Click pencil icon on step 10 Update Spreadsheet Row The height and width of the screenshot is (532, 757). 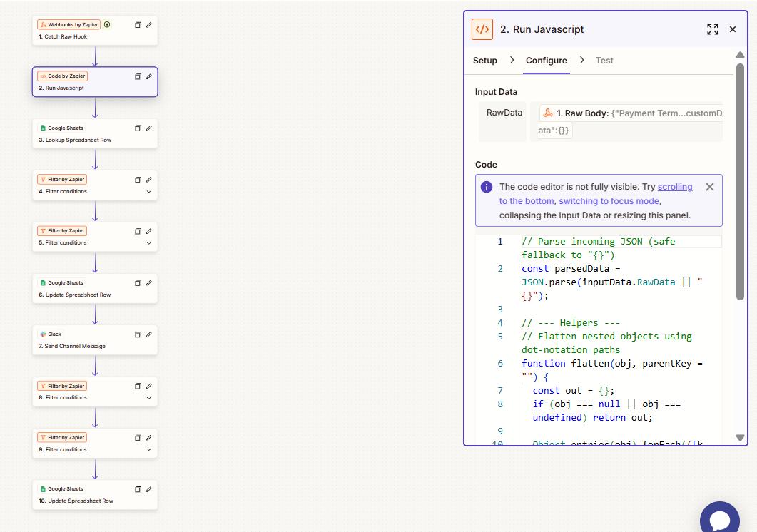pos(148,489)
